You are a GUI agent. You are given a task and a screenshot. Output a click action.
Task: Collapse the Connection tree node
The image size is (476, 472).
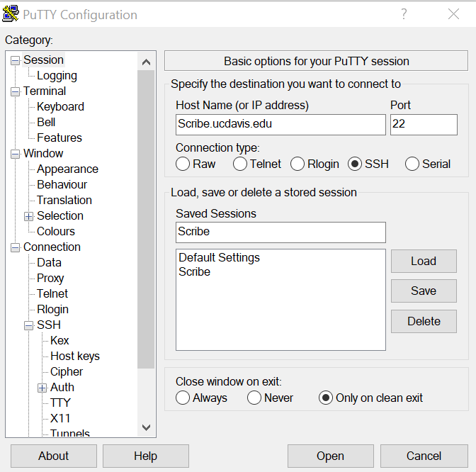click(x=15, y=247)
